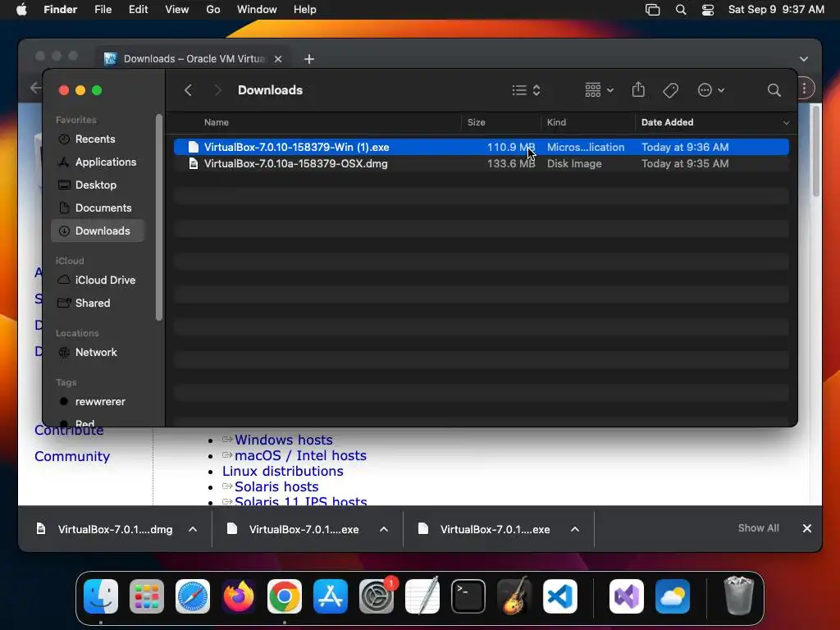840x630 pixels.
Task: Open Visual Studio Code from the Dock
Action: pos(559,596)
